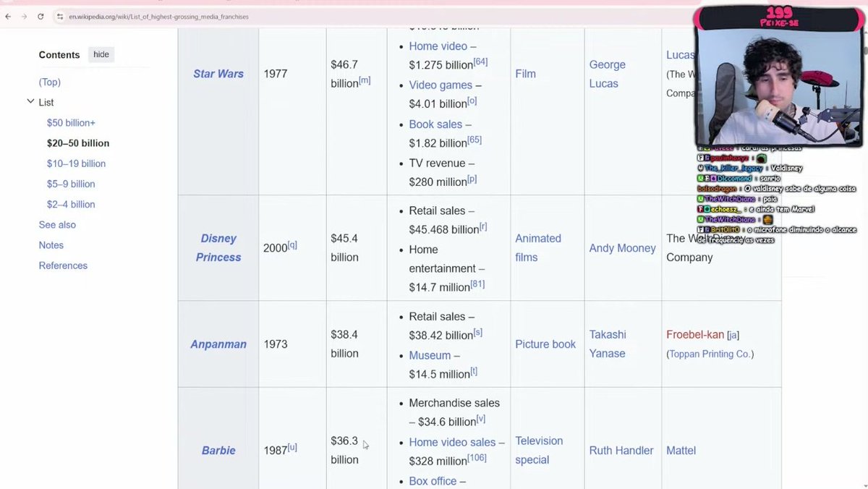Screen dimensions: 868x489
Task: Go back with the browser back arrow
Action: coord(8,16)
